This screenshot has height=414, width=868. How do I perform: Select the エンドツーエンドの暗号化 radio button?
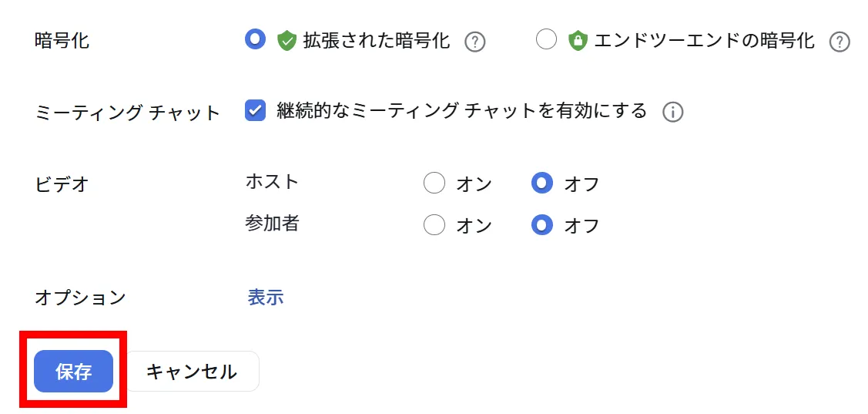pyautogui.click(x=546, y=40)
